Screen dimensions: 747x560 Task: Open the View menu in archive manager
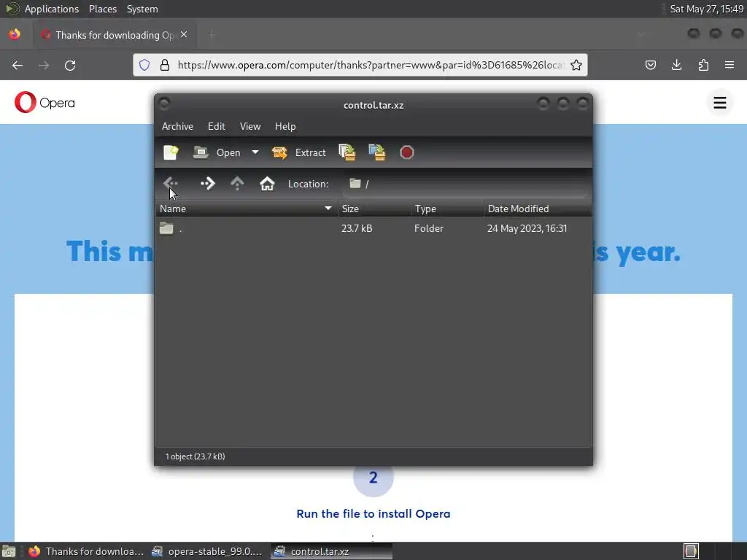pyautogui.click(x=250, y=126)
